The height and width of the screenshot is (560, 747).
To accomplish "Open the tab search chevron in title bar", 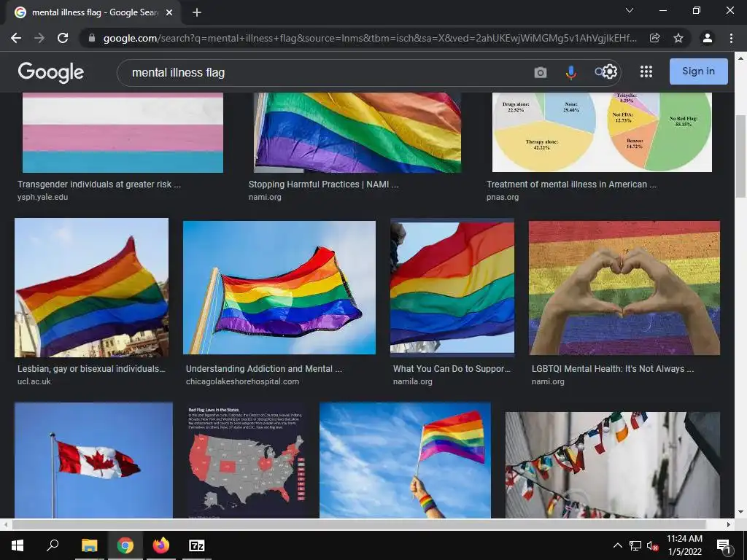I will point(630,10).
